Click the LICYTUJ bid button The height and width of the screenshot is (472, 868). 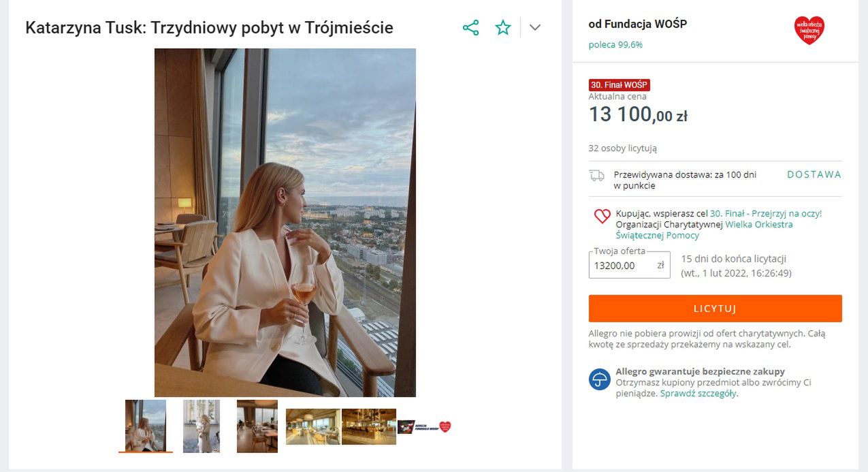click(x=714, y=308)
